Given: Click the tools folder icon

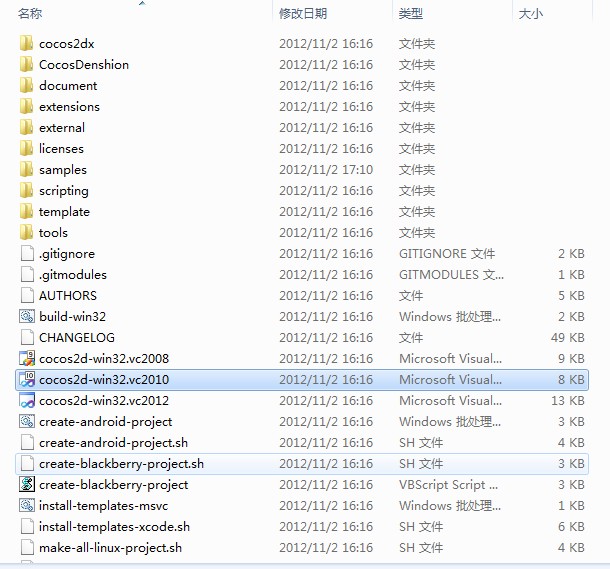Looking at the screenshot, I should [26, 232].
